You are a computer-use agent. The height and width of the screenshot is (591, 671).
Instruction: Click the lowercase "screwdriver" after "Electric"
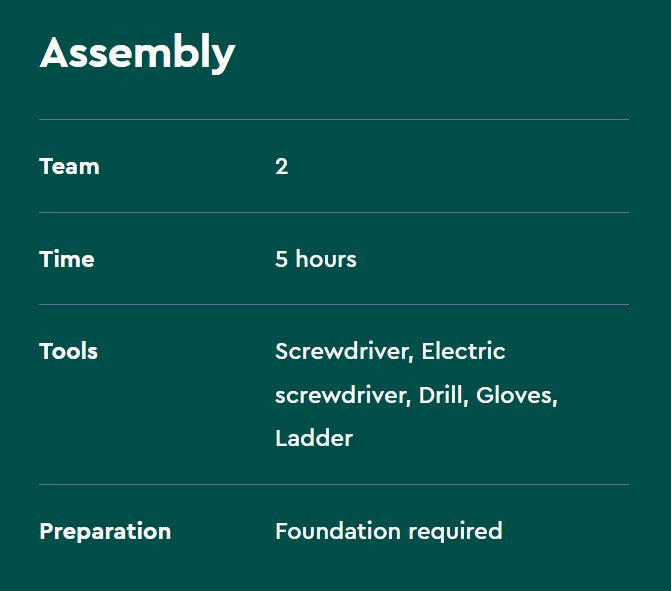340,395
